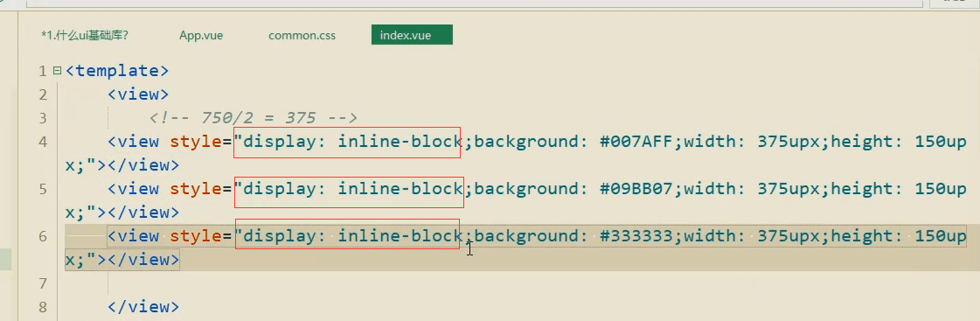Click line number 7 in the gutter

(x=43, y=284)
